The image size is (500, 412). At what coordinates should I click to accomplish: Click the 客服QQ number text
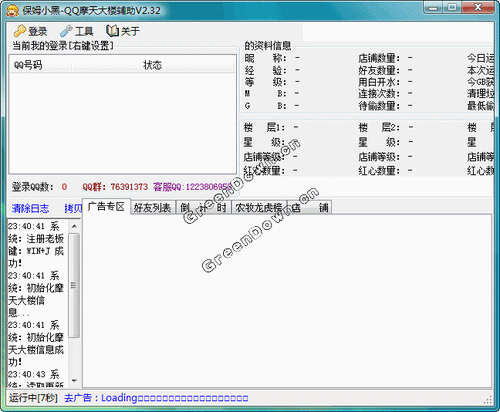pyautogui.click(x=192, y=187)
